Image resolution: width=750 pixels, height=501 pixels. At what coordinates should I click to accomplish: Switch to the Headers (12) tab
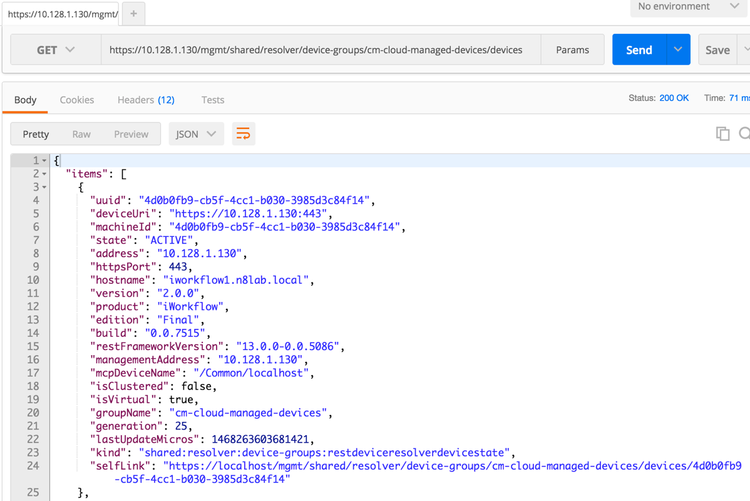tap(146, 100)
